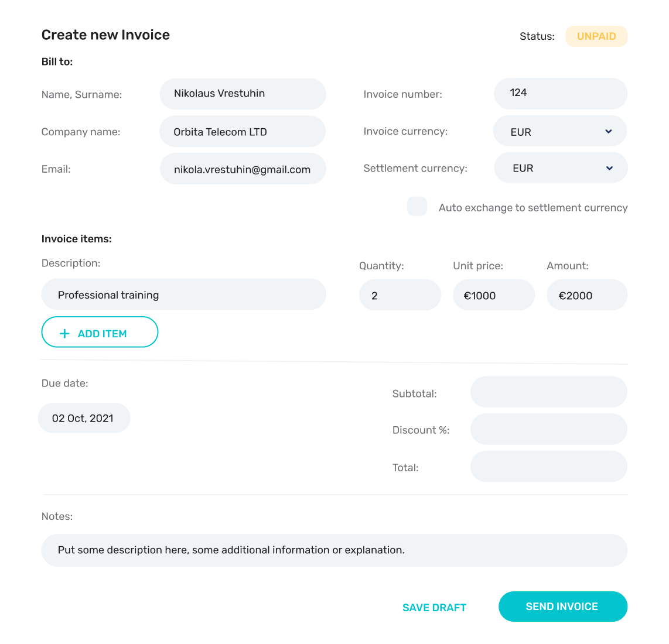Click the Add Item button

click(x=100, y=333)
